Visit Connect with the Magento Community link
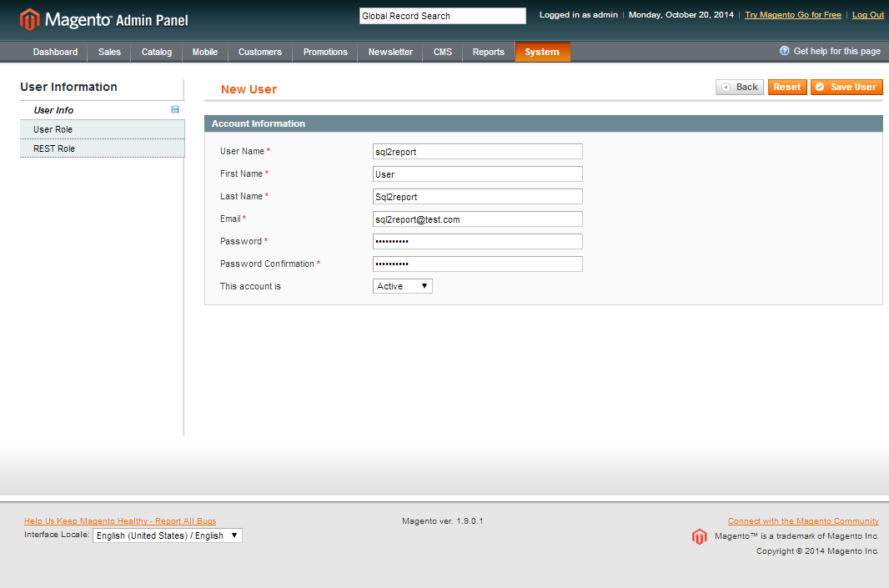Viewport: 889px width, 588px height. [803, 521]
